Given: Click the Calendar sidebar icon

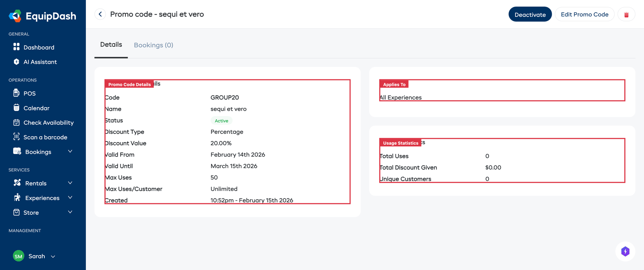Looking at the screenshot, I should (x=16, y=107).
